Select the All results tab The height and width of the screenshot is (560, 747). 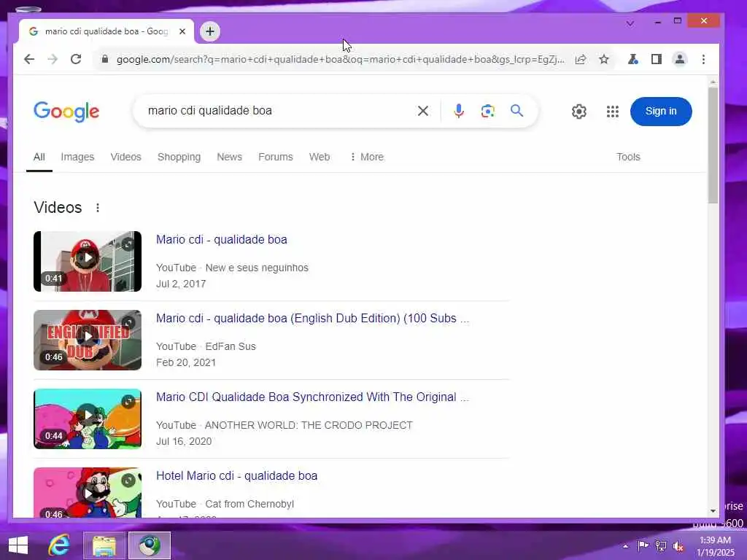pos(39,157)
